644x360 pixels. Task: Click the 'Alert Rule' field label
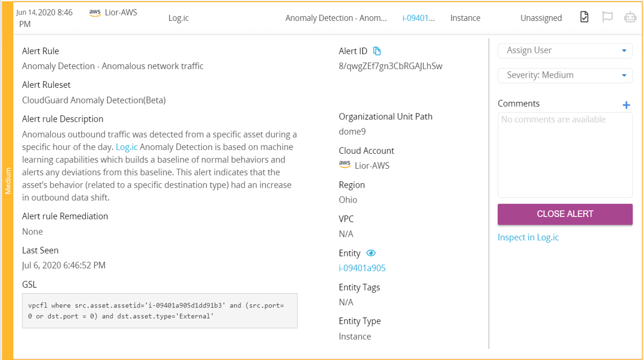click(x=41, y=51)
